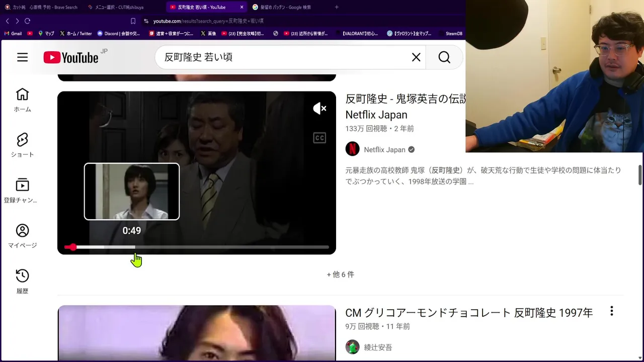Open the 遭害+吸害が一つに bookmark
The height and width of the screenshot is (362, 644).
pos(171,34)
